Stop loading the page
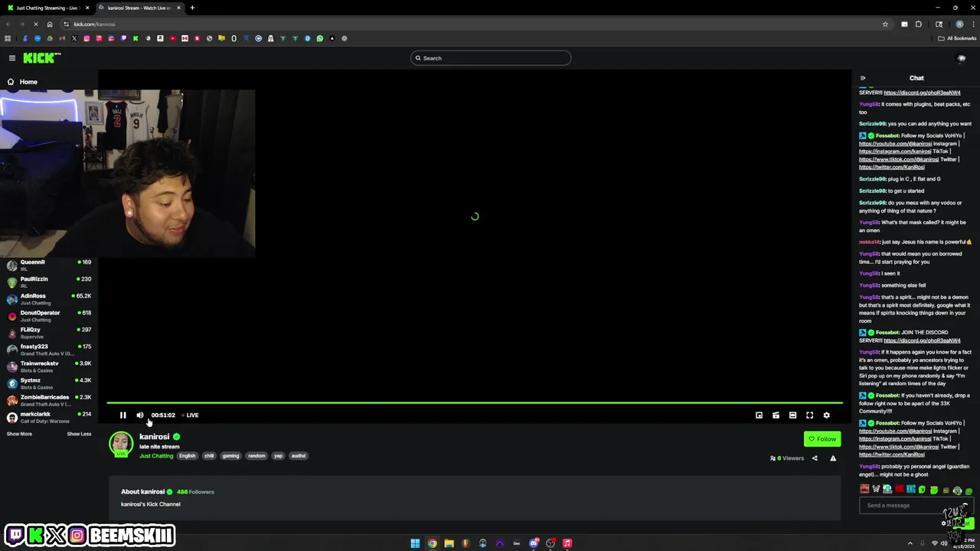The height and width of the screenshot is (551, 980). point(35,24)
